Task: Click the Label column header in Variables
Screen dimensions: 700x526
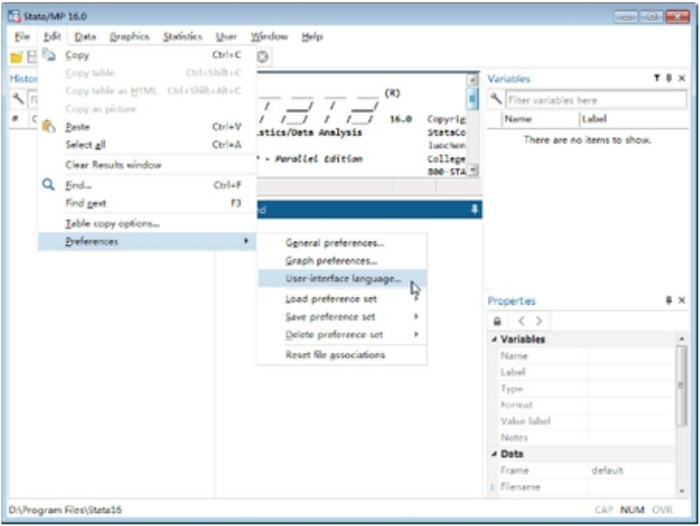Action: [633, 119]
